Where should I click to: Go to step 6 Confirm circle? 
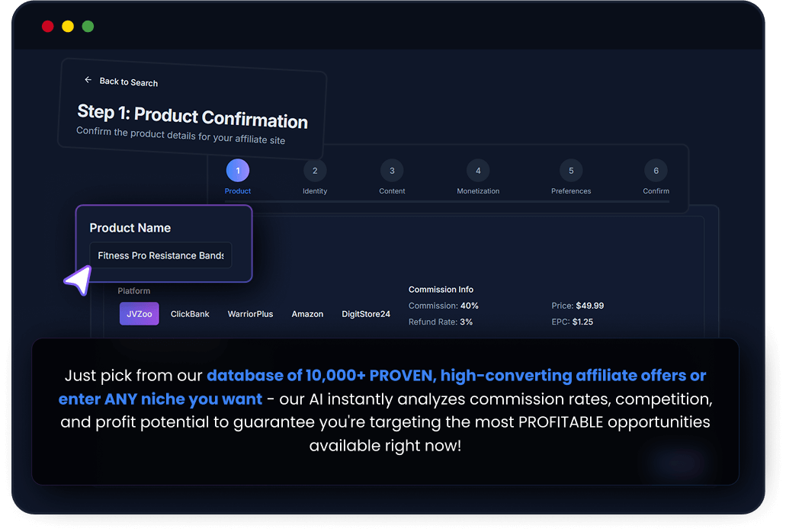[656, 171]
